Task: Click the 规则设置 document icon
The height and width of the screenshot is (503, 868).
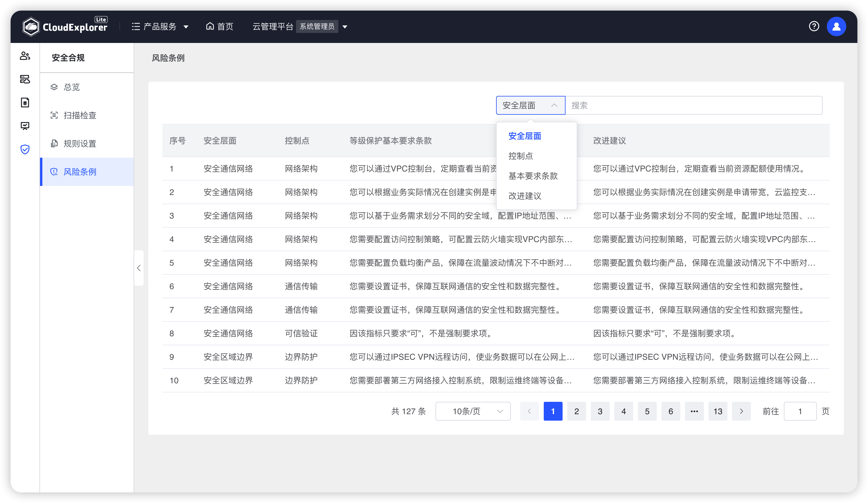Action: pyautogui.click(x=54, y=143)
